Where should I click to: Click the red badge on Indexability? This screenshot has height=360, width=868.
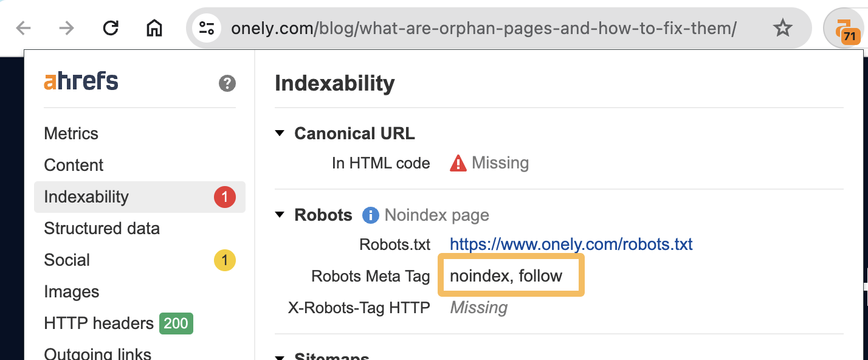(224, 197)
